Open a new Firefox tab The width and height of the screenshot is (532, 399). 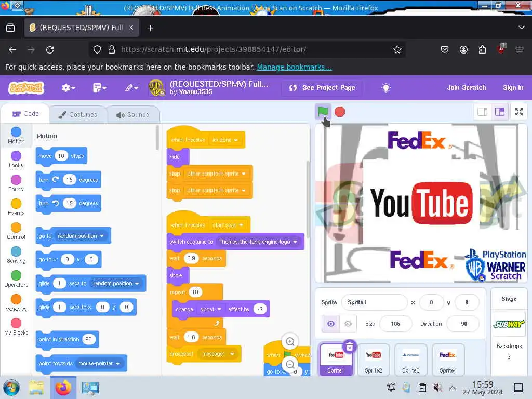[150, 28]
